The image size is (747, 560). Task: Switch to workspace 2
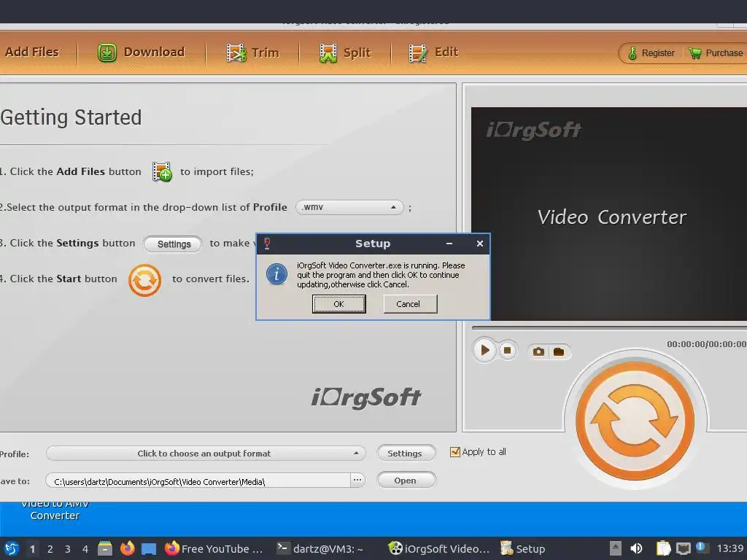[50, 549]
